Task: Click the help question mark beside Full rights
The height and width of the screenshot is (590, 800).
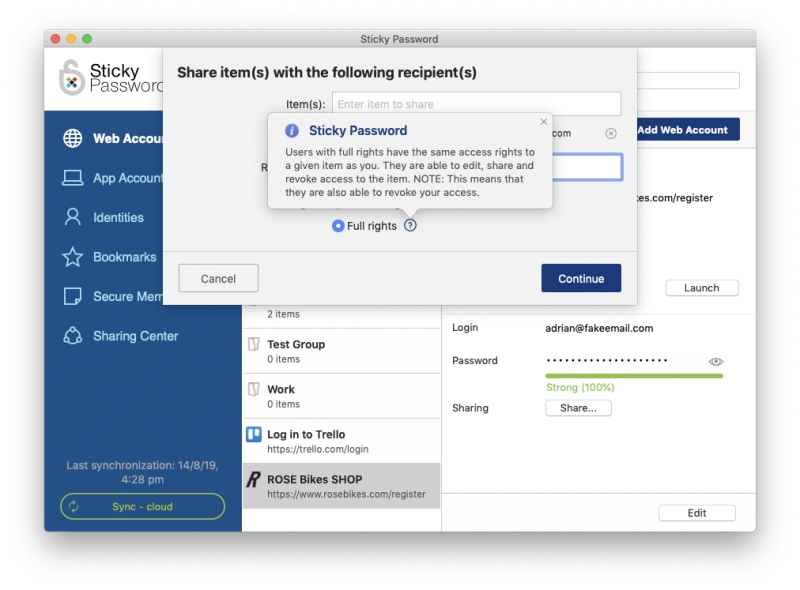Action: (410, 226)
